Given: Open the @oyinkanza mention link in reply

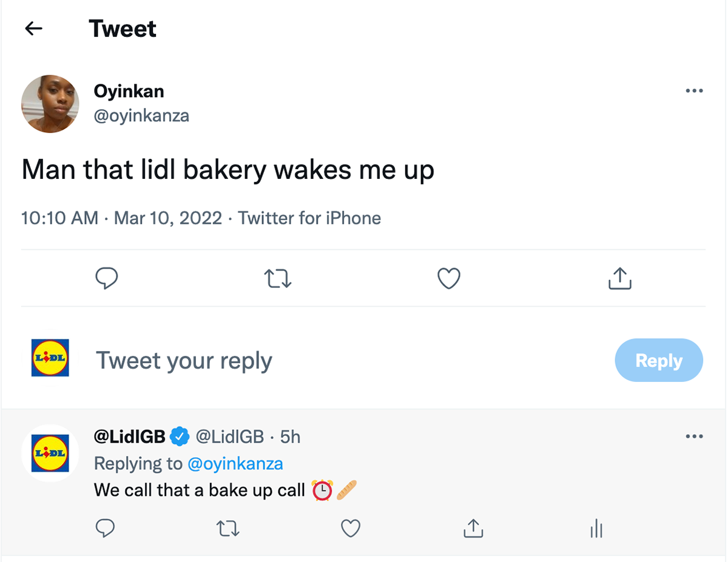Looking at the screenshot, I should 235,464.
